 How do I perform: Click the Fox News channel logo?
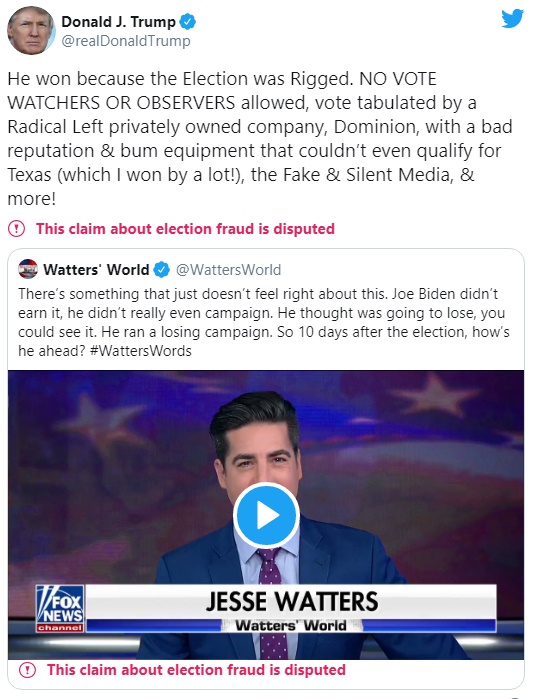pyautogui.click(x=60, y=608)
